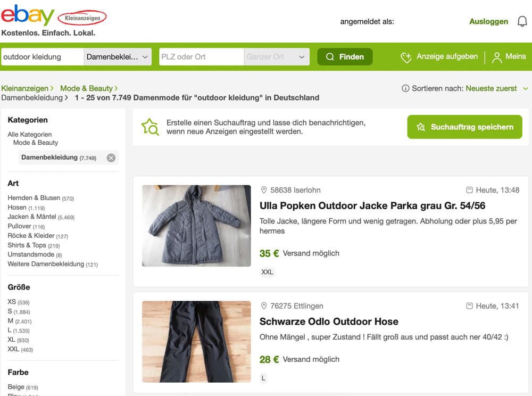This screenshot has width=532, height=396.
Task: Open the Damenbekleidung category dropdown
Action: coord(118,56)
